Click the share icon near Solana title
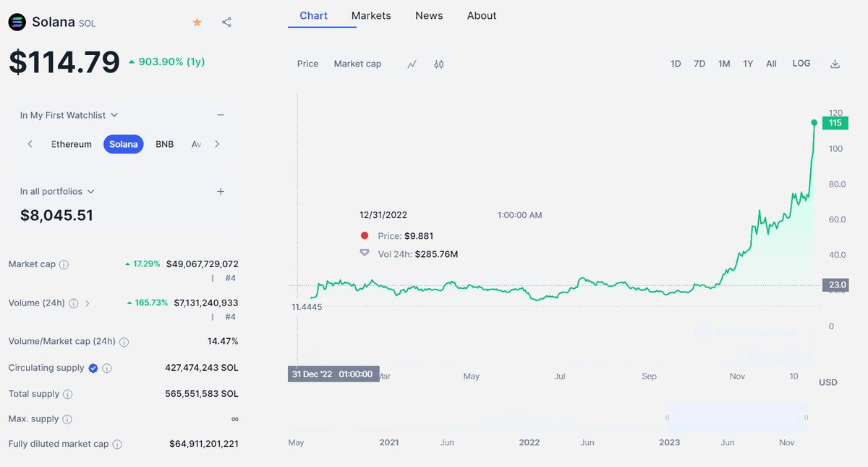Viewport: 868px width, 467px height. click(226, 22)
